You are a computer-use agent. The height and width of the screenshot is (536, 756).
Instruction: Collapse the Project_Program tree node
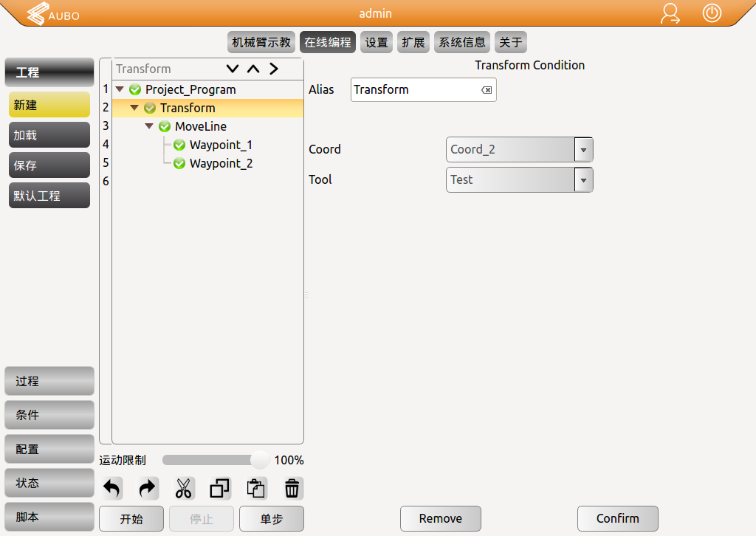pyautogui.click(x=120, y=89)
